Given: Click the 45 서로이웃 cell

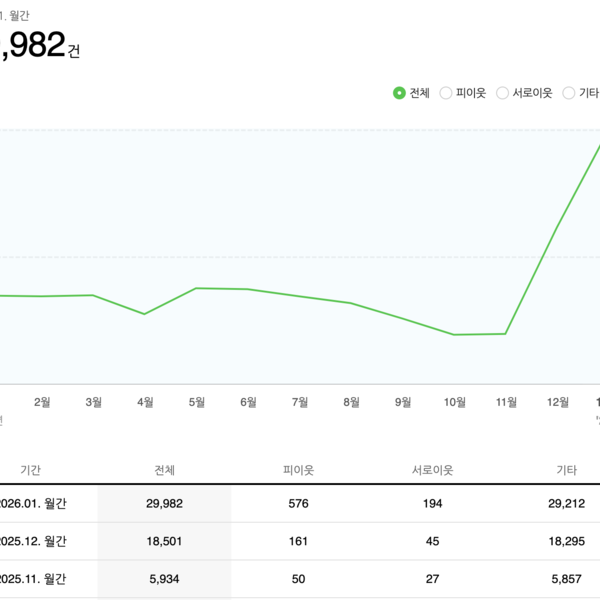Looking at the screenshot, I should pos(432,541).
